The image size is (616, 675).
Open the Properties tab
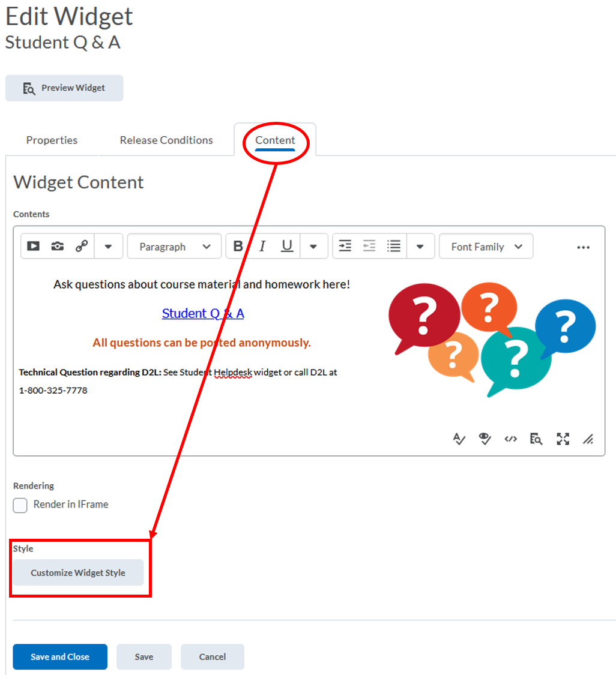click(52, 140)
